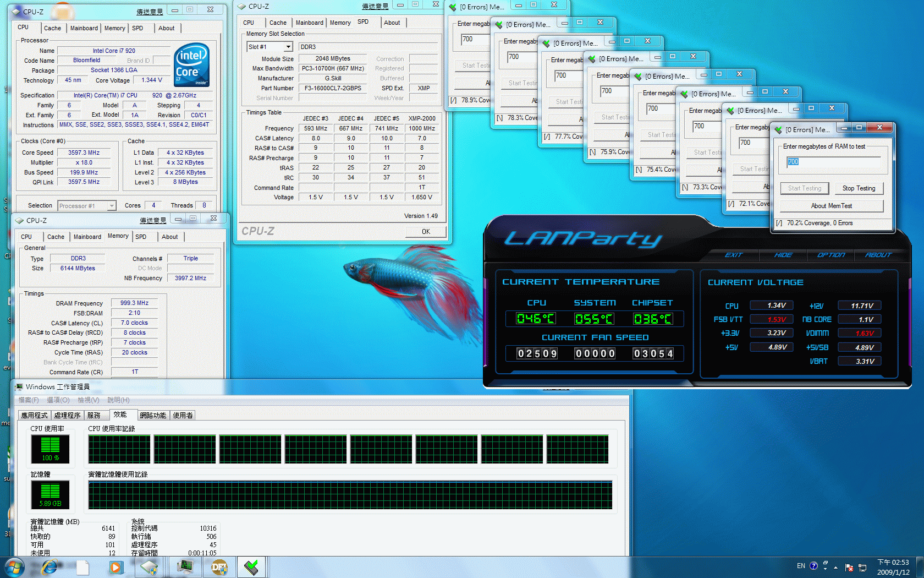Select the drive-with-shield taskbar icon

(x=149, y=567)
